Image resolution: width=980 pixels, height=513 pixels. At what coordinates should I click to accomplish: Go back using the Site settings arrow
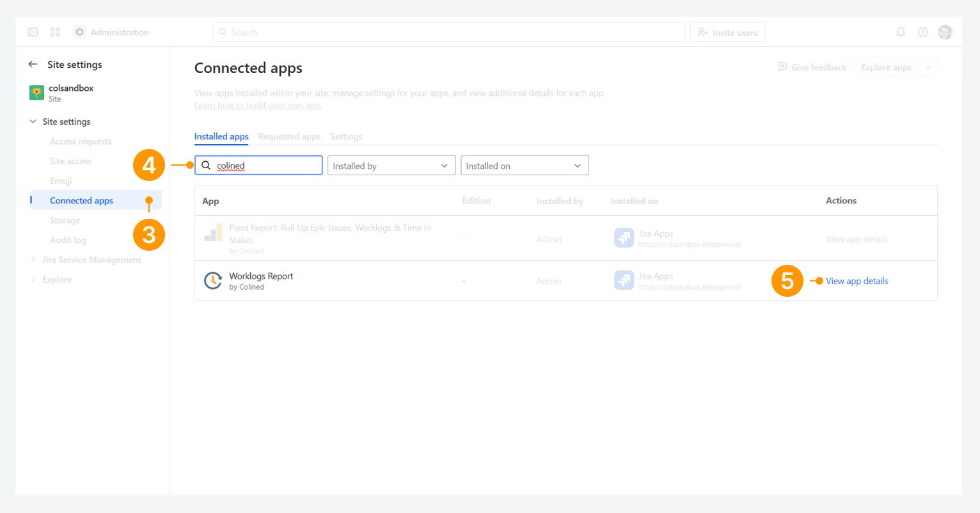(33, 65)
